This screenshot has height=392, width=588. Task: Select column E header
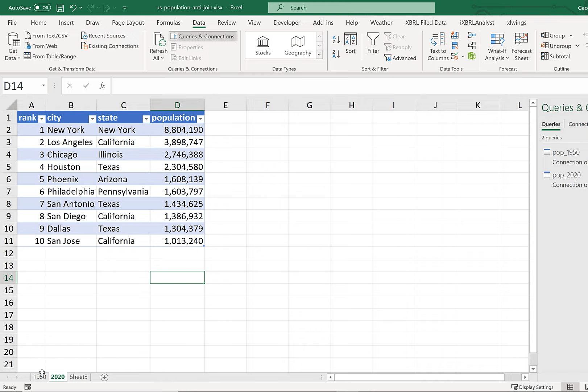(225, 105)
